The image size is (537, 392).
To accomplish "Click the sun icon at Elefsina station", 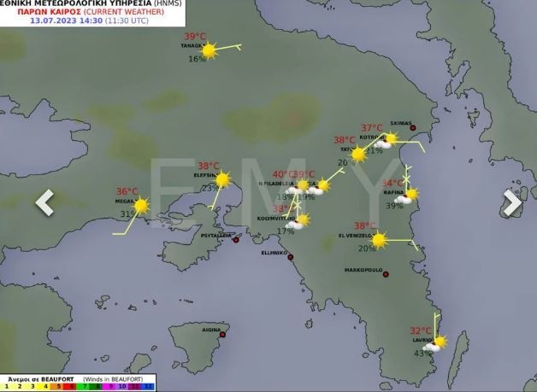I will (223, 179).
